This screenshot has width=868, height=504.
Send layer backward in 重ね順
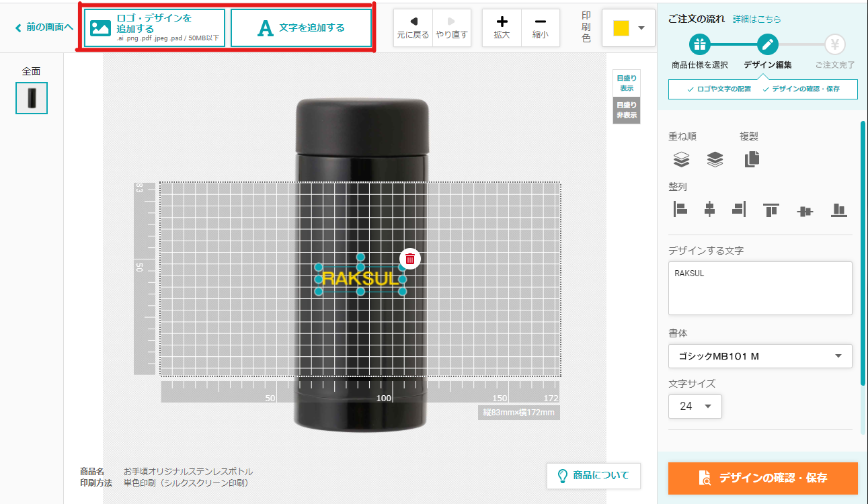(715, 159)
